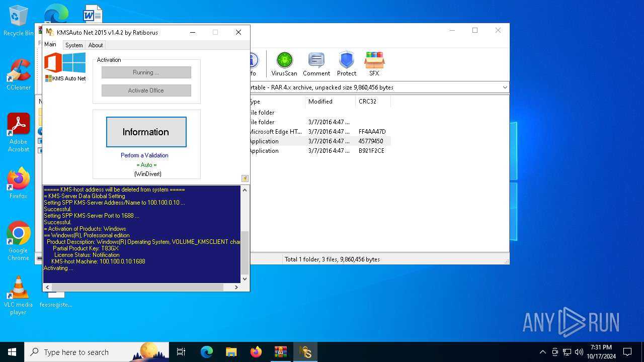Viewport: 644px width, 362px height.
Task: Click the Perform a Validation link
Action: [144, 155]
